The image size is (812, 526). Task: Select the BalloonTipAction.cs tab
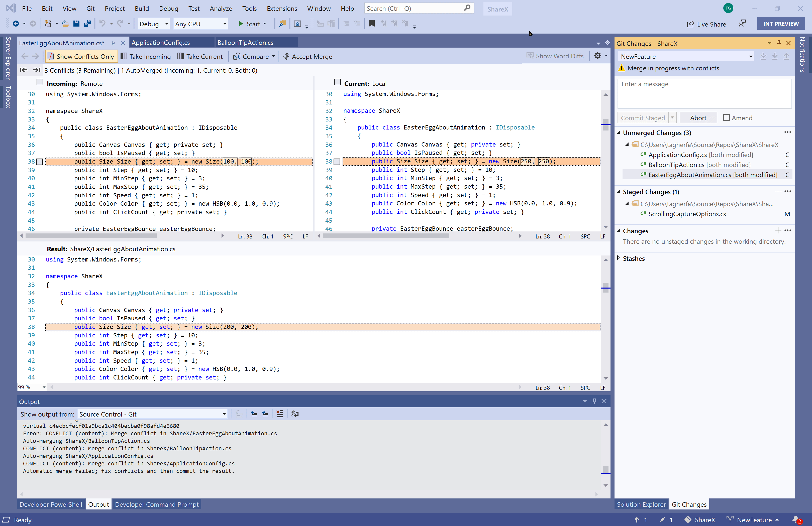pyautogui.click(x=246, y=42)
